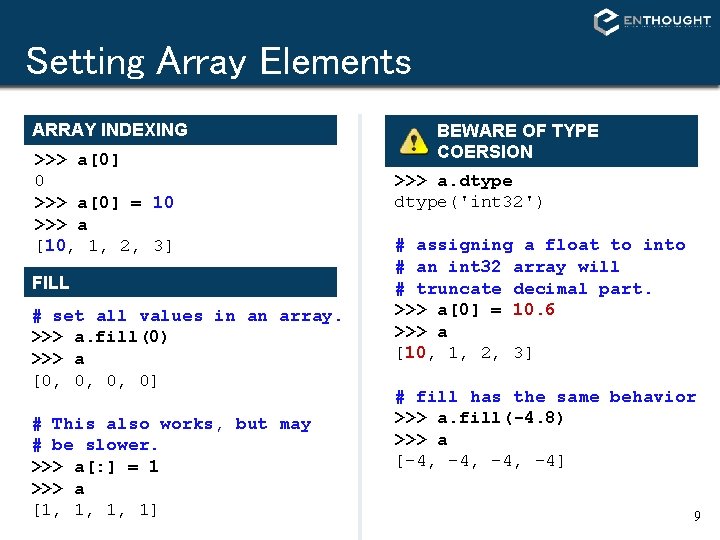The width and height of the screenshot is (720, 540).
Task: Click the comment '# set all values in an array.'
Action: pos(187,316)
